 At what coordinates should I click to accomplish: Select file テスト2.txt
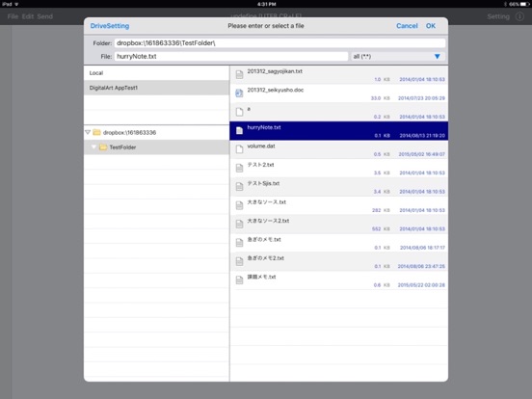click(338, 169)
